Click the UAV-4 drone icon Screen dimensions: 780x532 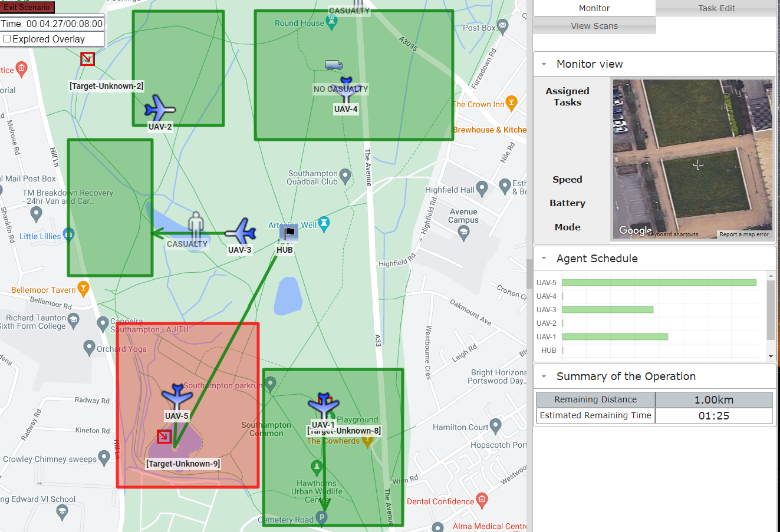pyautogui.click(x=346, y=89)
